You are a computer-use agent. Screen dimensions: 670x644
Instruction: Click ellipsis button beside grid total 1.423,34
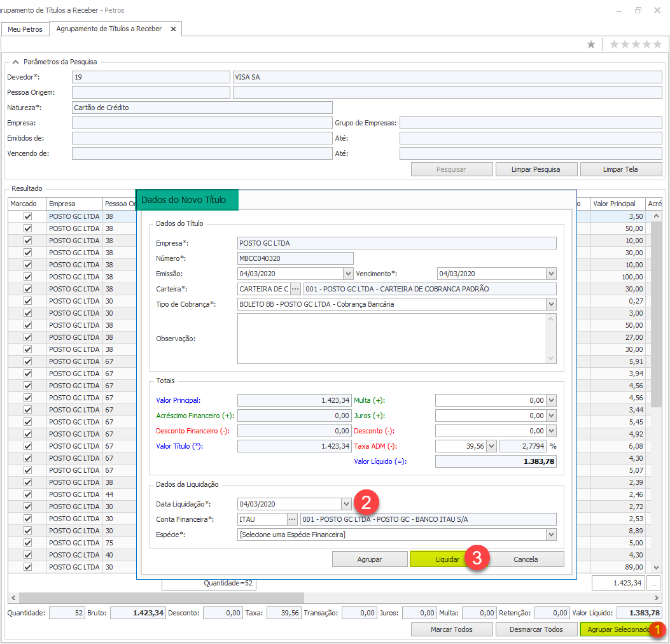653,583
